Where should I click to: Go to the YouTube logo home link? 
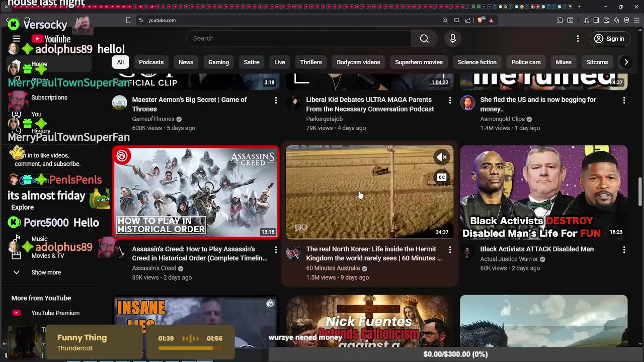(51, 39)
